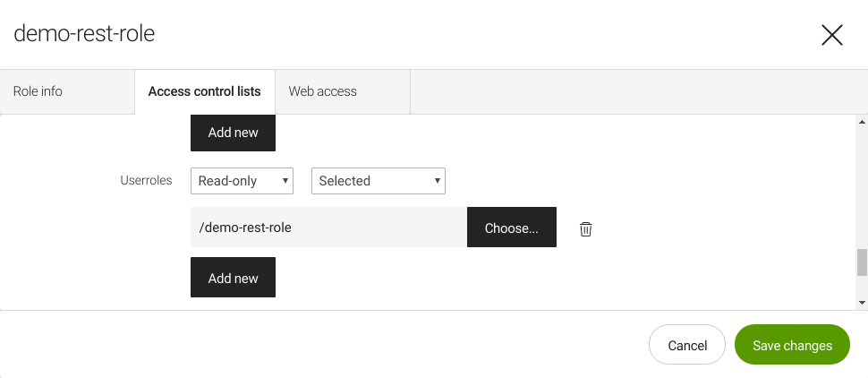
Task: Open the Selected scope dropdown
Action: (x=378, y=181)
